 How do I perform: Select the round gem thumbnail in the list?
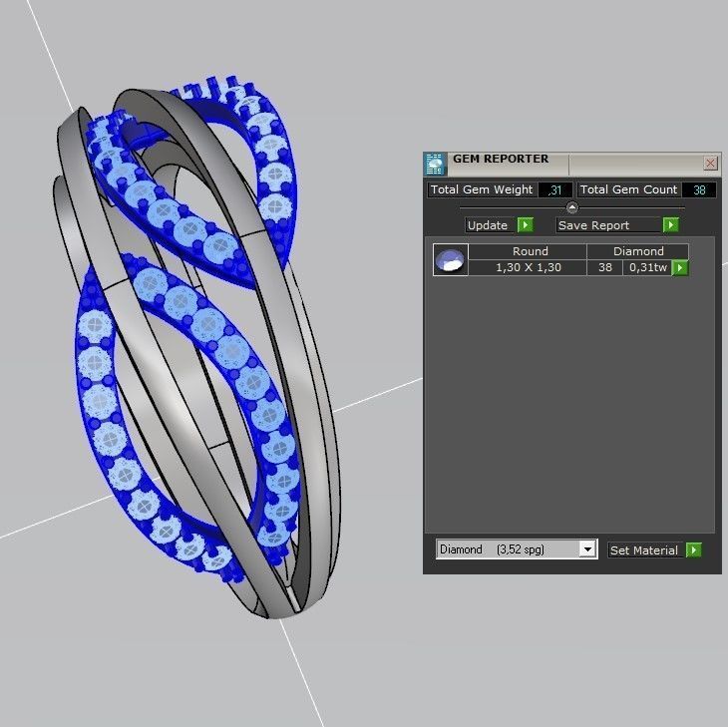pyautogui.click(x=450, y=259)
